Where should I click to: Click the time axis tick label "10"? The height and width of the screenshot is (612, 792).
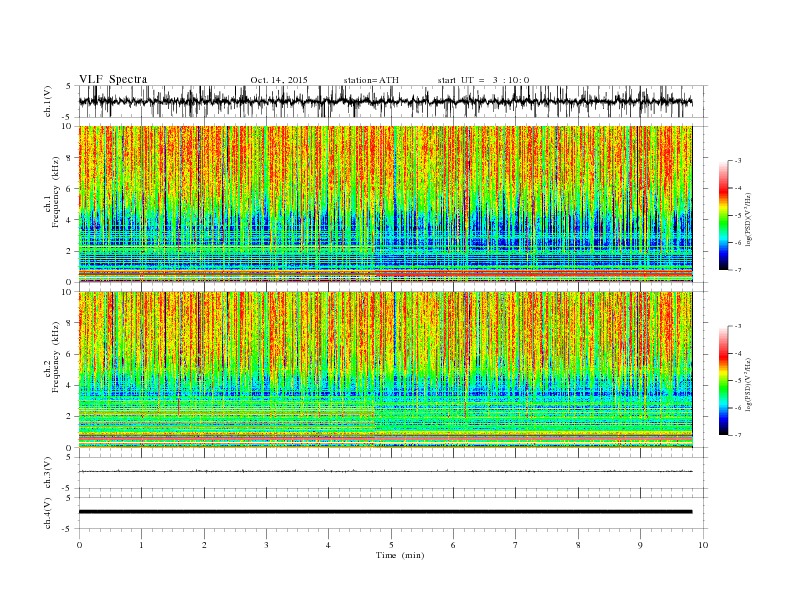pyautogui.click(x=704, y=545)
